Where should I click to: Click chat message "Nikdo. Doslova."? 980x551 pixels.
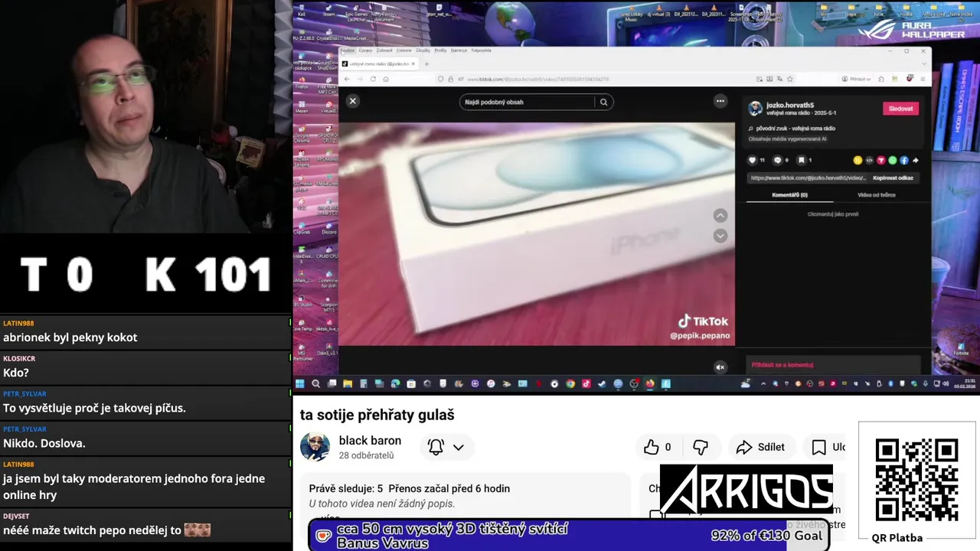coord(44,443)
